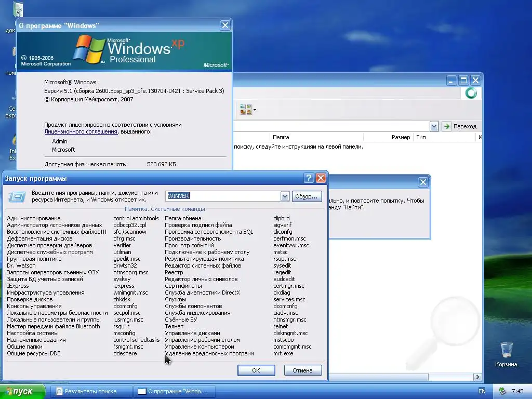Click the text 'compmgmt.msc'
The width and height of the screenshot is (532, 399).
click(292, 347)
